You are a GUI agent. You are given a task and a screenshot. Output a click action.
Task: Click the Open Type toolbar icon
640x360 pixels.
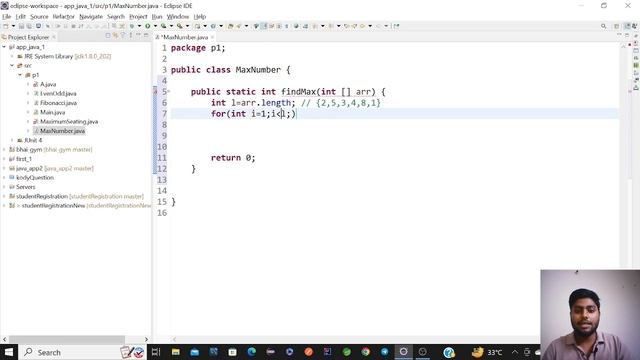coord(231,26)
